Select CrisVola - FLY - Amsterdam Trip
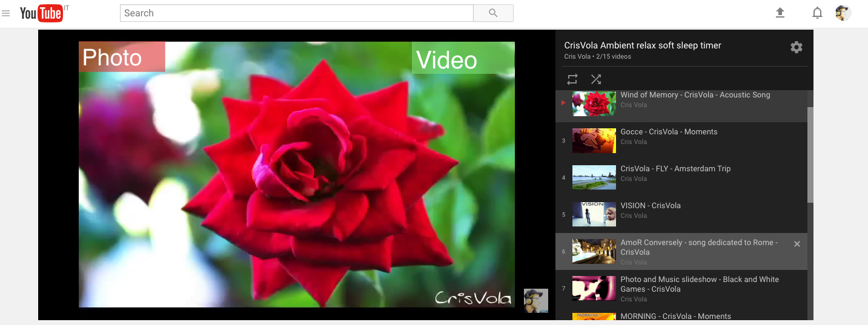Image resolution: width=868 pixels, height=325 pixels. [x=675, y=169]
